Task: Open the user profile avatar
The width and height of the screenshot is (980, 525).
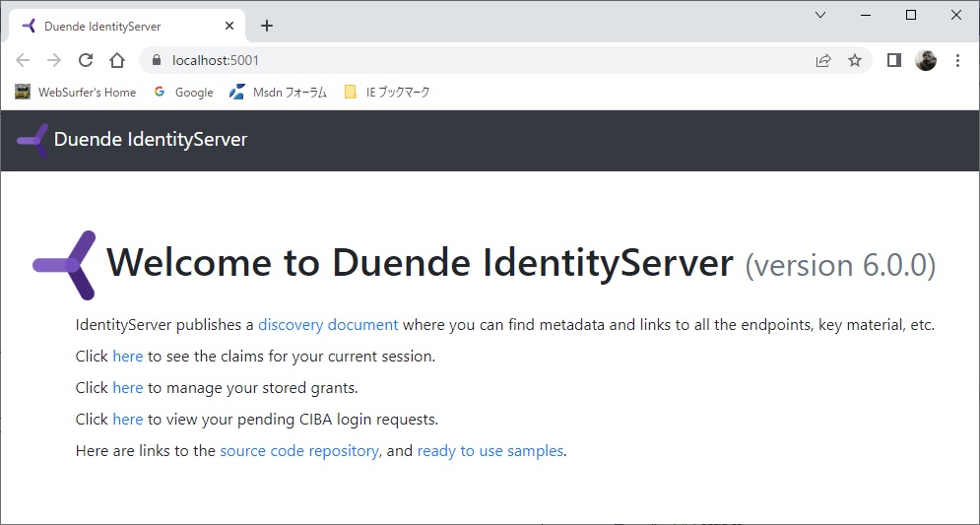Action: [926, 61]
